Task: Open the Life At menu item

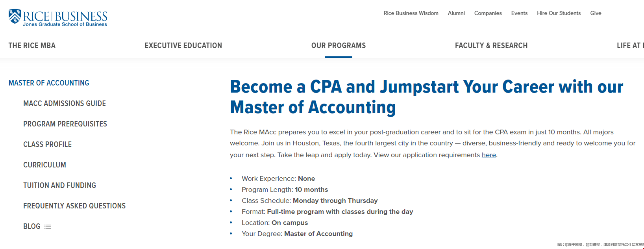Action: 630,46
